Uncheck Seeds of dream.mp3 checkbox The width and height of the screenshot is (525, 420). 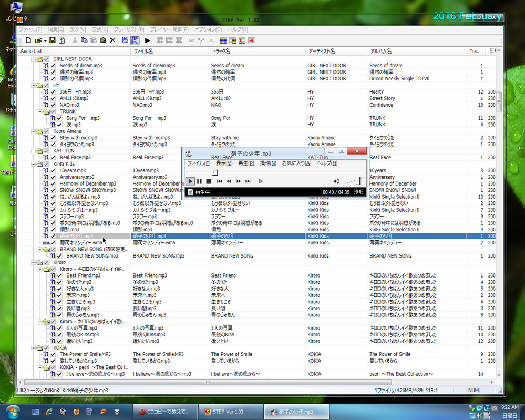(x=53, y=66)
